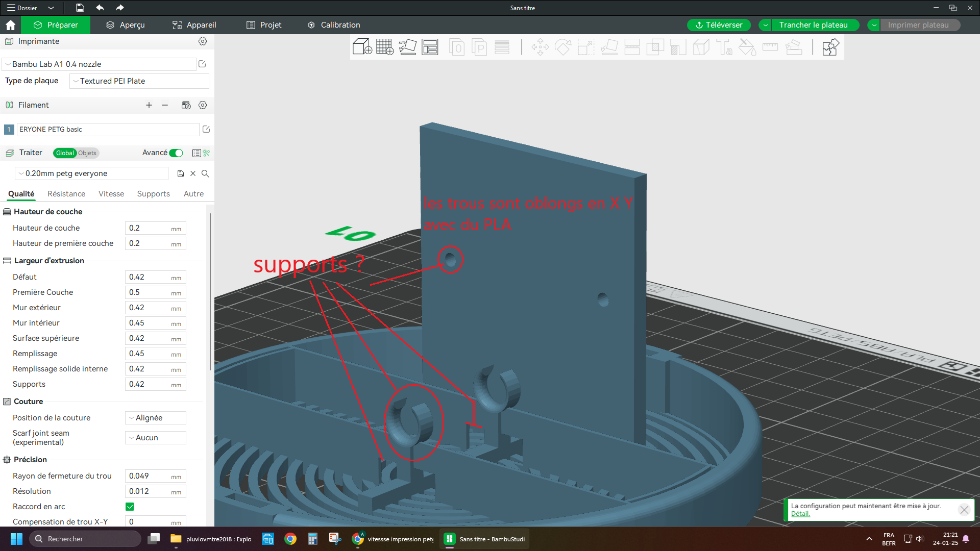Click Trancher le plateau button
980x551 pixels.
coord(813,25)
